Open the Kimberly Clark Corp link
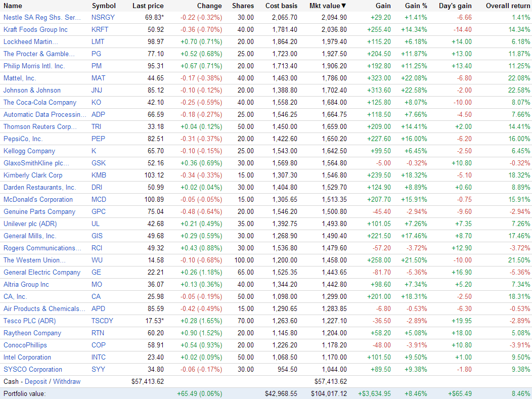 (33, 175)
